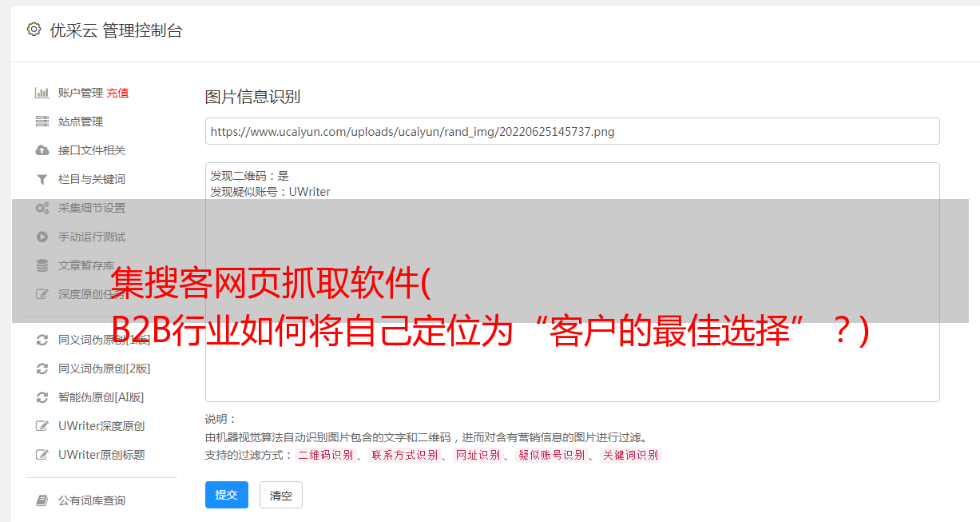Viewport: 980px width, 522px height.
Task: Click the 图片信息识别 heading
Action: [252, 97]
